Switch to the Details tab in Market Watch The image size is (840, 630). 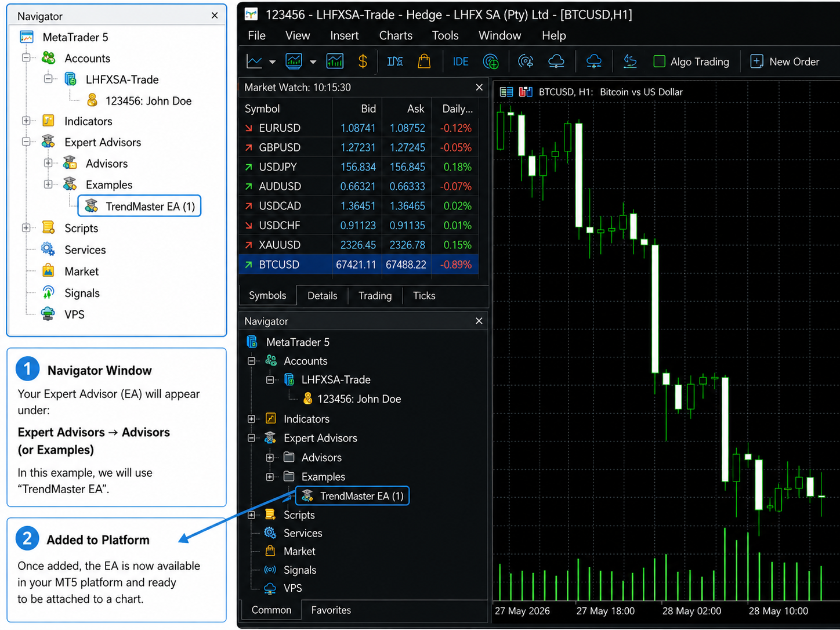pyautogui.click(x=322, y=296)
